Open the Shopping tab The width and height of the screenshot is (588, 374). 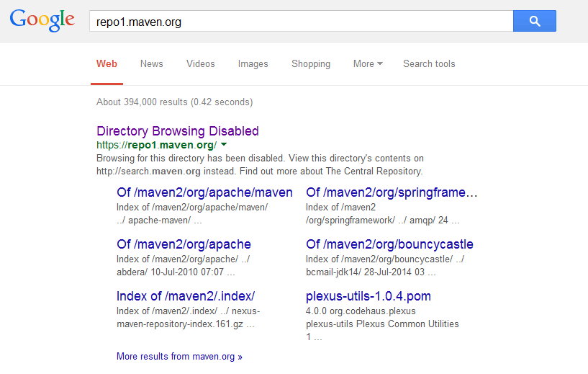[311, 64]
